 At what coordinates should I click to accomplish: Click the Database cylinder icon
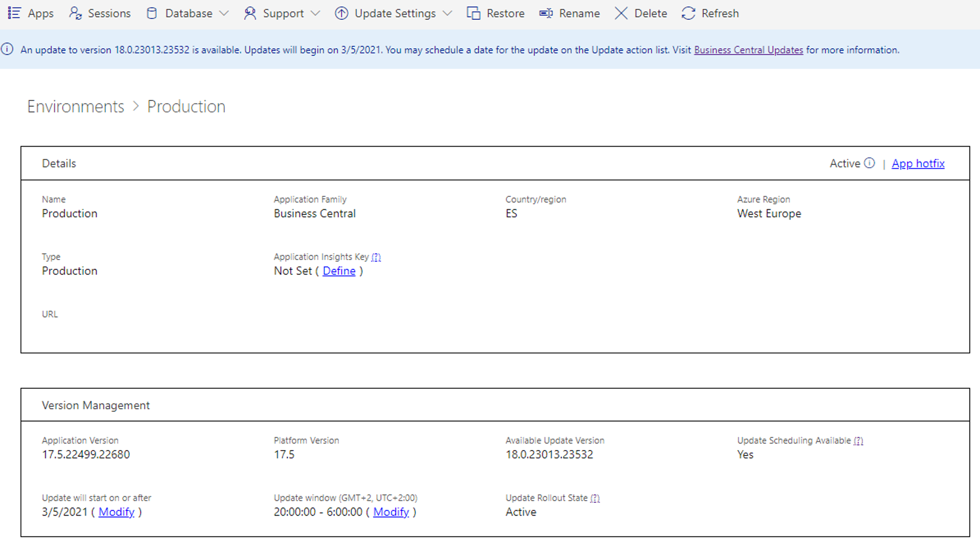152,13
